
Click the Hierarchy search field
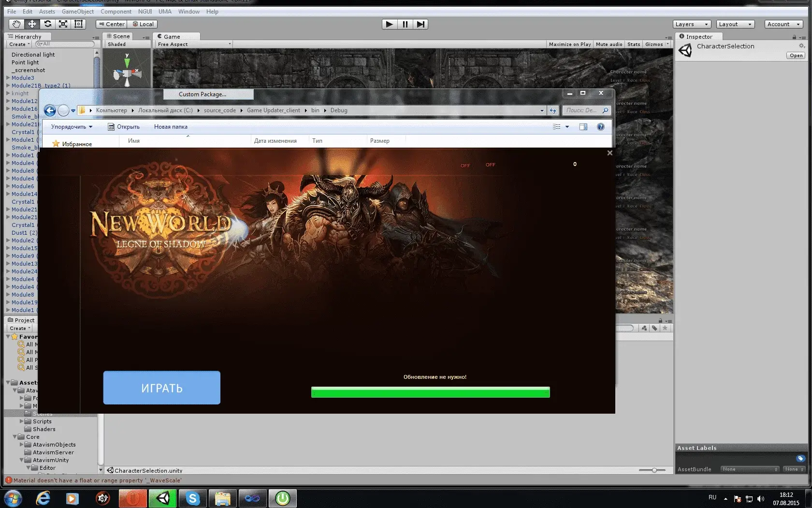point(65,44)
